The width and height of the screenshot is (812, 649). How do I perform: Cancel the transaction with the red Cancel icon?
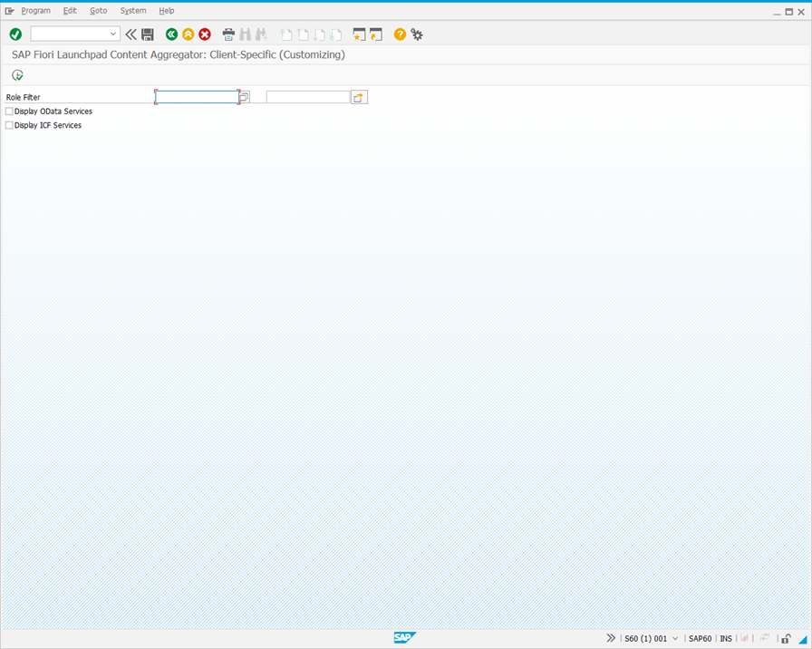click(x=204, y=34)
